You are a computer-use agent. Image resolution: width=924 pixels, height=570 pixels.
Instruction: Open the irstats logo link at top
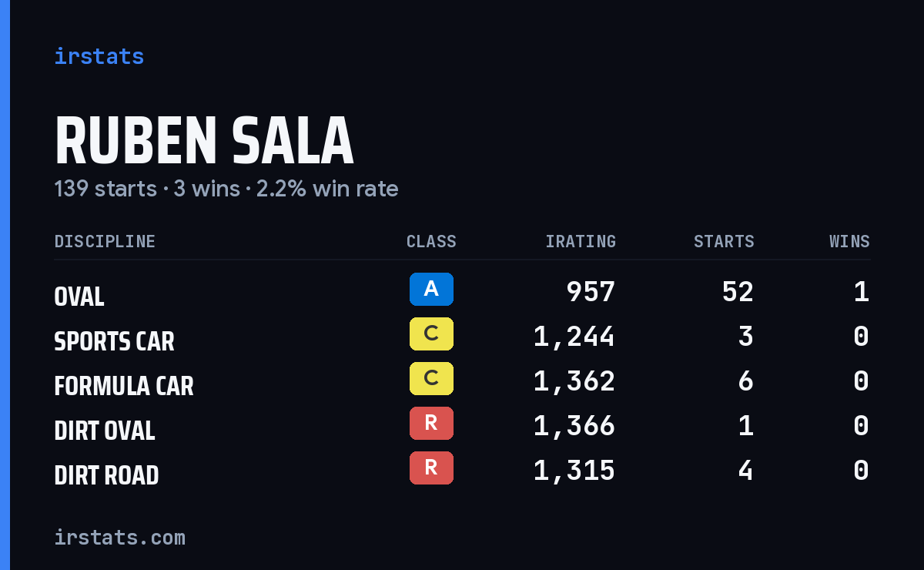coord(99,56)
